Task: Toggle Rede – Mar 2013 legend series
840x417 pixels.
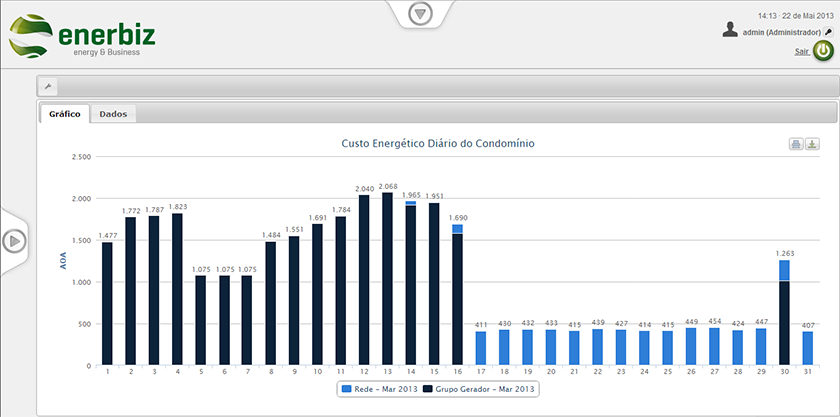Action: pos(379,389)
